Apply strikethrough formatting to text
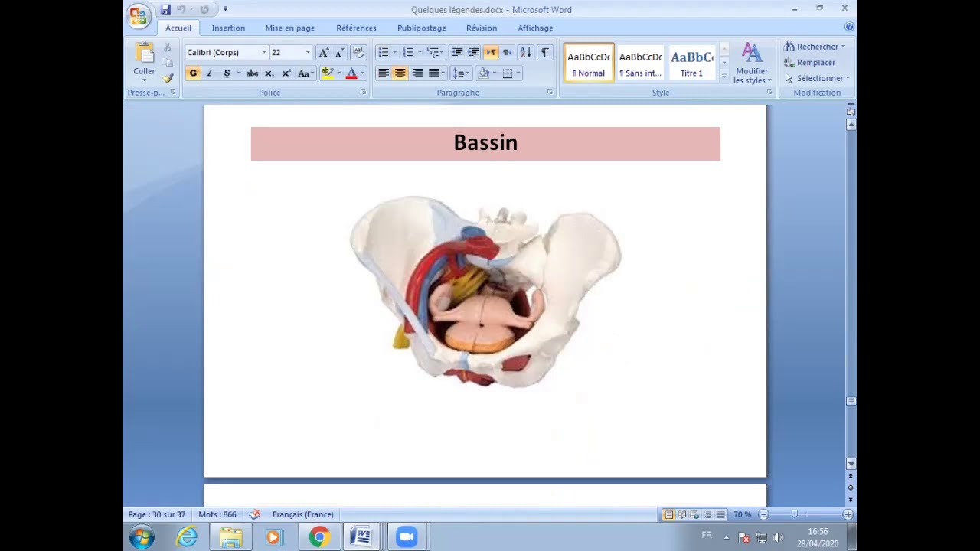Image resolution: width=980 pixels, height=551 pixels. click(x=252, y=73)
